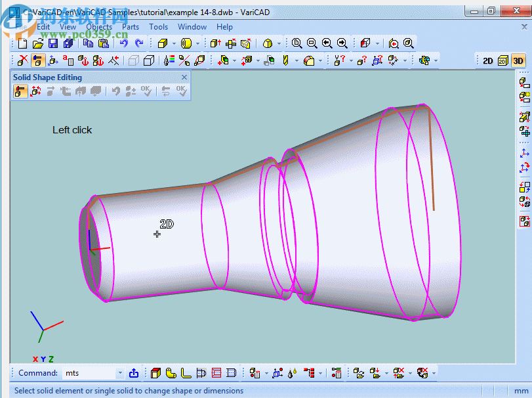The image size is (532, 398).
Task: Open the Objects menu
Action: 99,27
